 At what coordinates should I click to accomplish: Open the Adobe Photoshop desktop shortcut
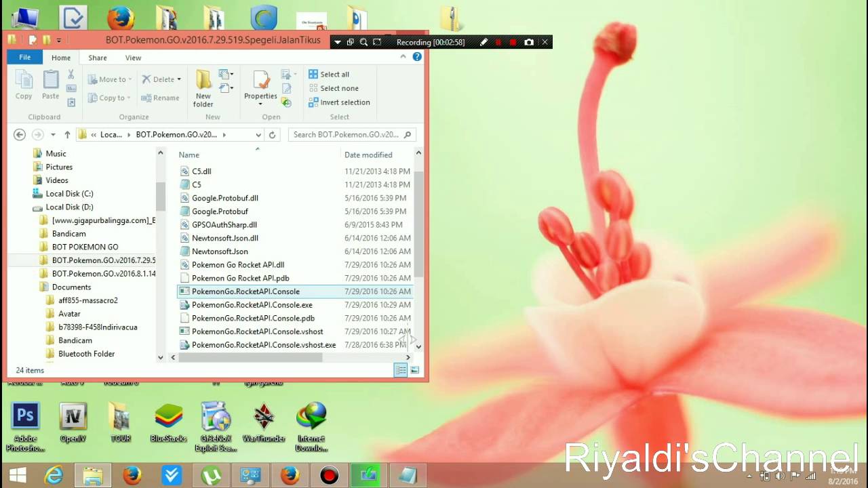pyautogui.click(x=26, y=427)
